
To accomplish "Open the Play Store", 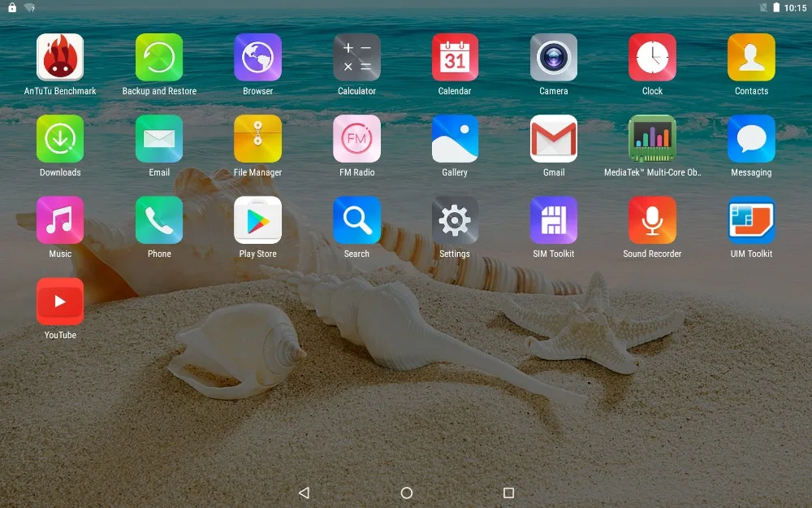I will (258, 220).
